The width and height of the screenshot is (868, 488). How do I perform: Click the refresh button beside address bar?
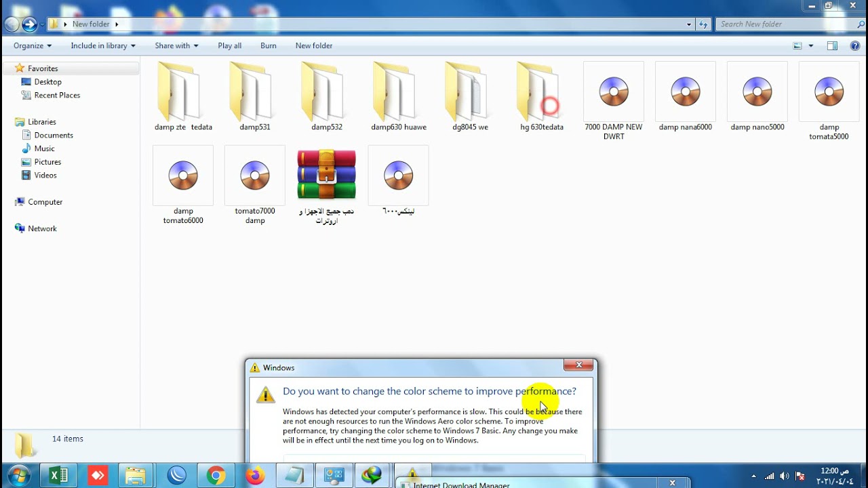703,24
